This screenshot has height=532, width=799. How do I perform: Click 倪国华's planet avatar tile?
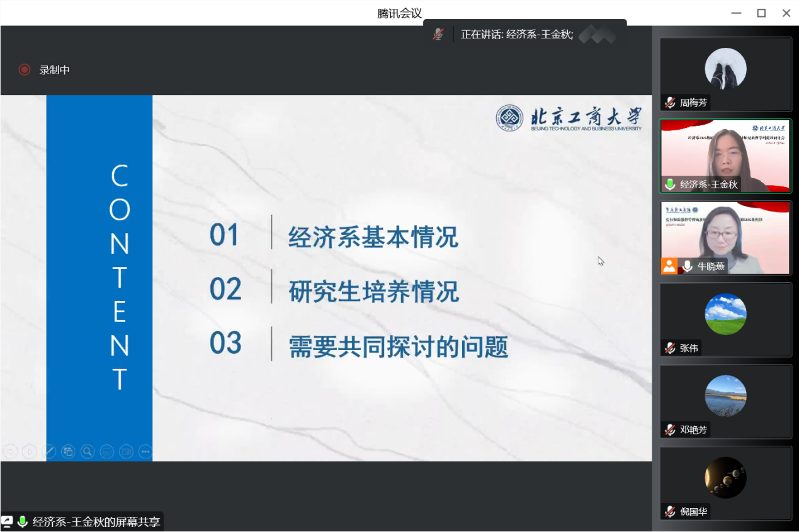pos(725,478)
